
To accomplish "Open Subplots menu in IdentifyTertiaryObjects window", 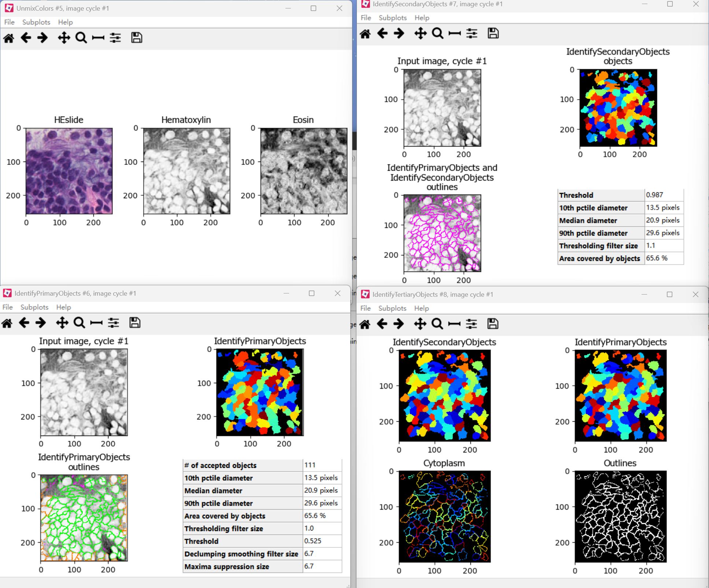I will [392, 308].
